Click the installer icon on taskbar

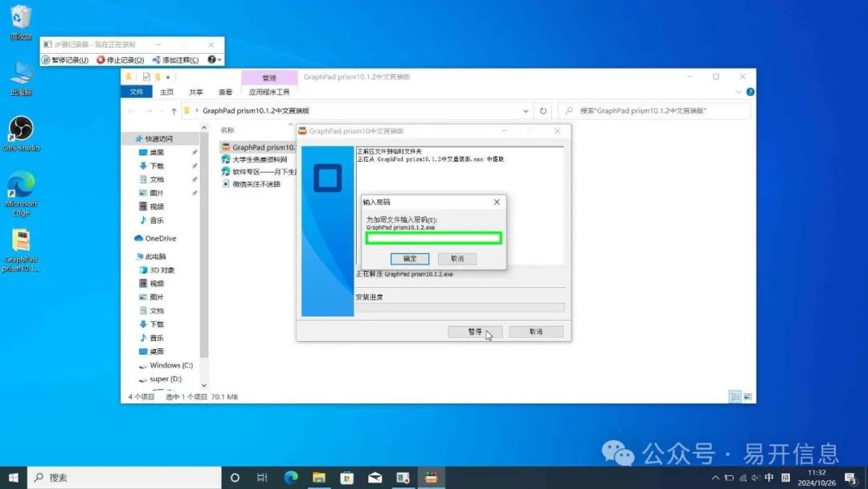[x=432, y=478]
